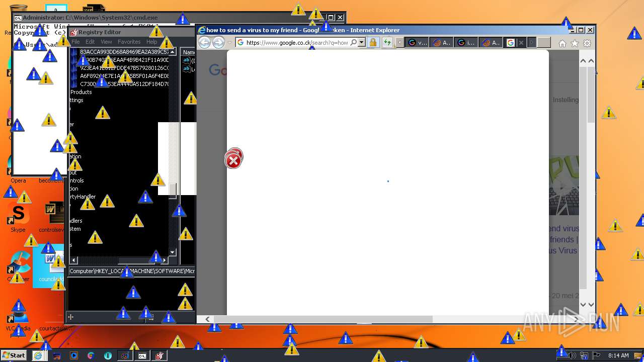The image size is (644, 362).
Task: Select registry key starting with 923EA41
Action: tap(124, 68)
